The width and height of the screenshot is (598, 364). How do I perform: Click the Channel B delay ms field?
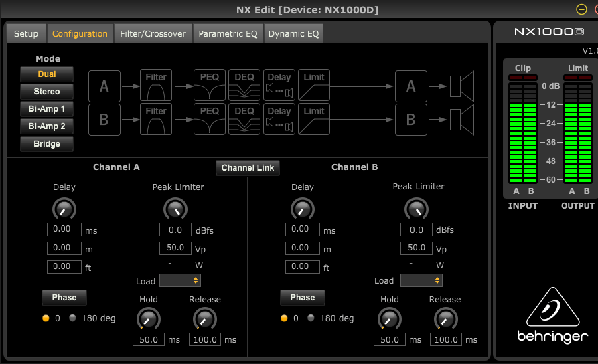tap(303, 229)
